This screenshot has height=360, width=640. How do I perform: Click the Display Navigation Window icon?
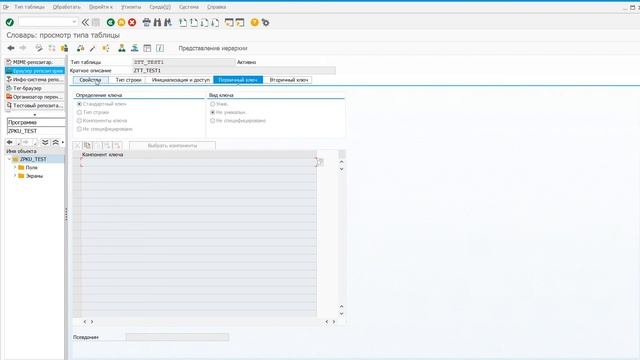tap(134, 48)
